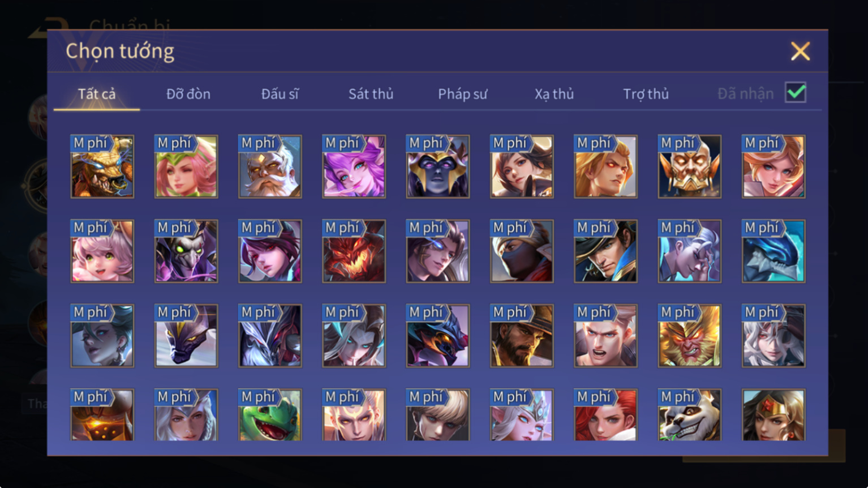Switch to the Đỡ đòn tab
Screen dimensions: 868x488
[x=188, y=94]
